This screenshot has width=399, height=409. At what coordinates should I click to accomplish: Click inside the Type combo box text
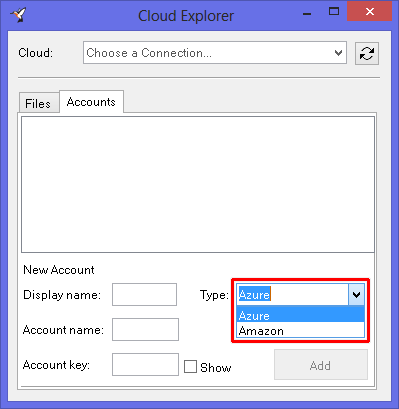tap(292, 295)
